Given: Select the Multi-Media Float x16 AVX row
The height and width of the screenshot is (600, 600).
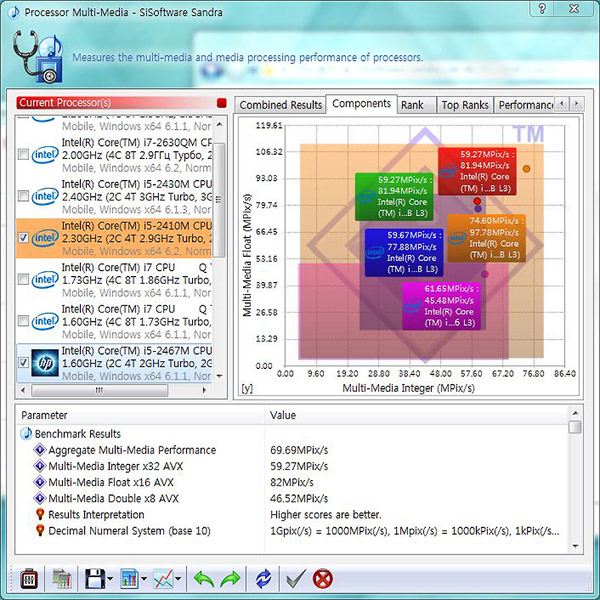Looking at the screenshot, I should point(293,482).
